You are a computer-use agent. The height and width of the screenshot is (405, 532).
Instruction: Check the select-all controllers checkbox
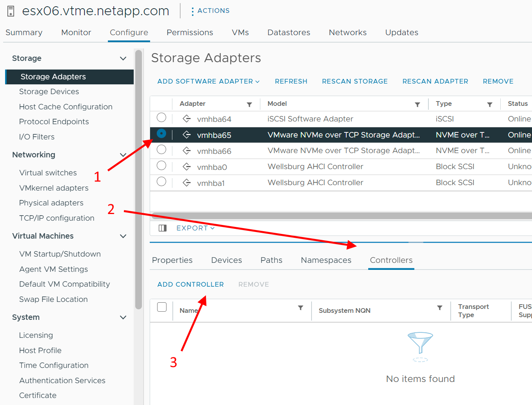162,307
